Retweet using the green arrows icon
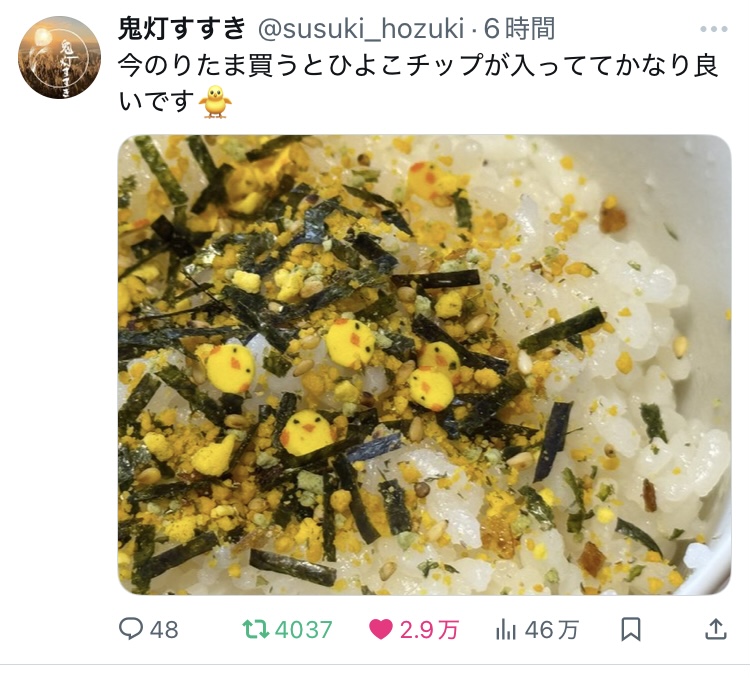 pos(256,630)
